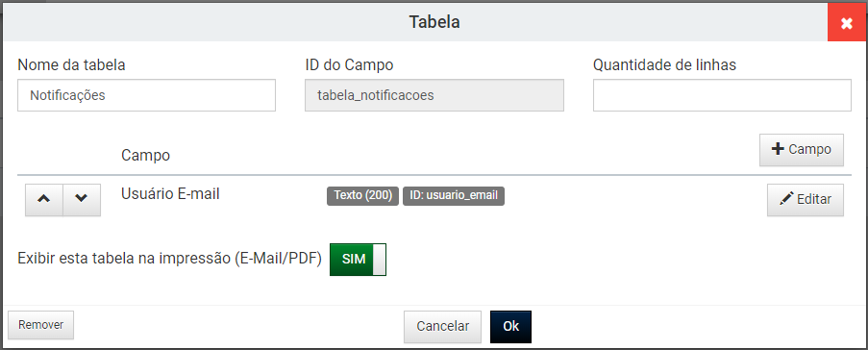868x350 pixels.
Task: Click the ID do Campo field
Action: (434, 95)
